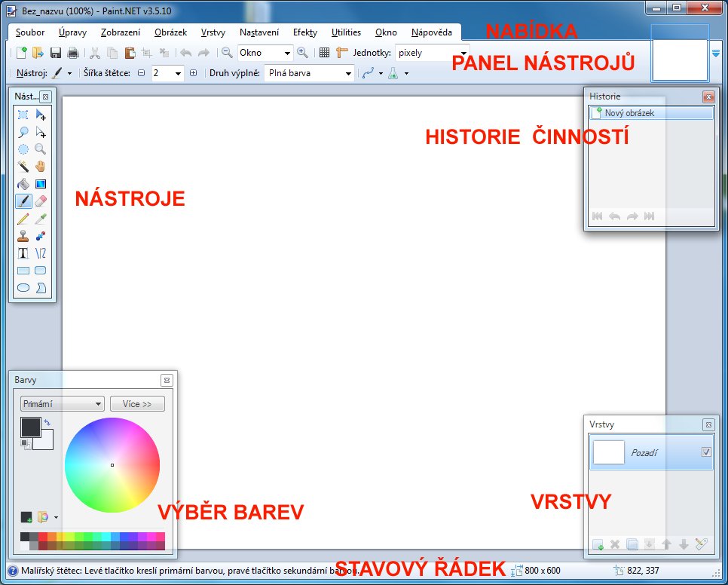This screenshot has height=585, width=728.
Task: Select the Move Selection tool
Action: tap(41, 132)
